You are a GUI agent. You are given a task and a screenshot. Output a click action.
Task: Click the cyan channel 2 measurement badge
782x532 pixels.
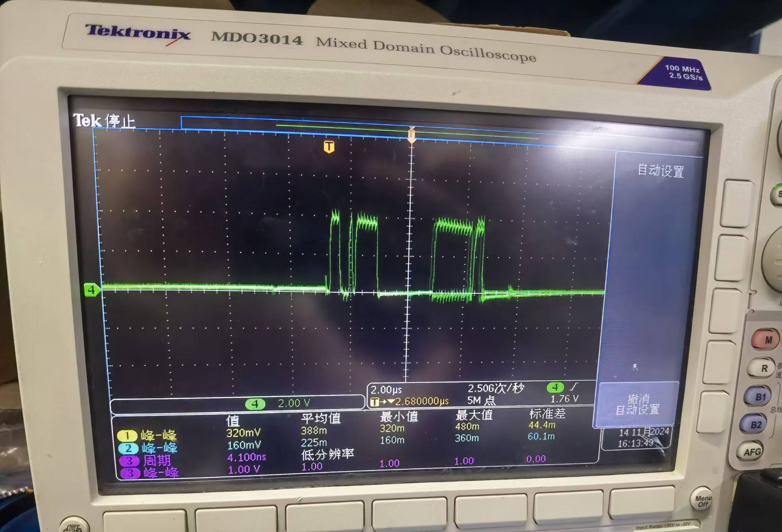(x=128, y=448)
